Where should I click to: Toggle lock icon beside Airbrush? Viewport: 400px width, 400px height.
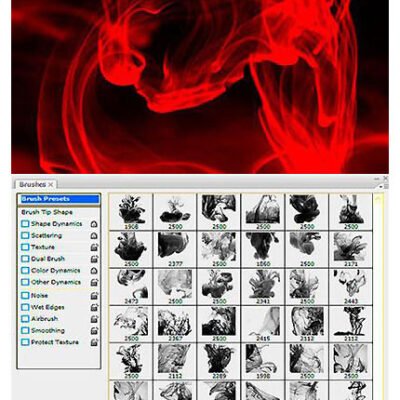(x=95, y=319)
